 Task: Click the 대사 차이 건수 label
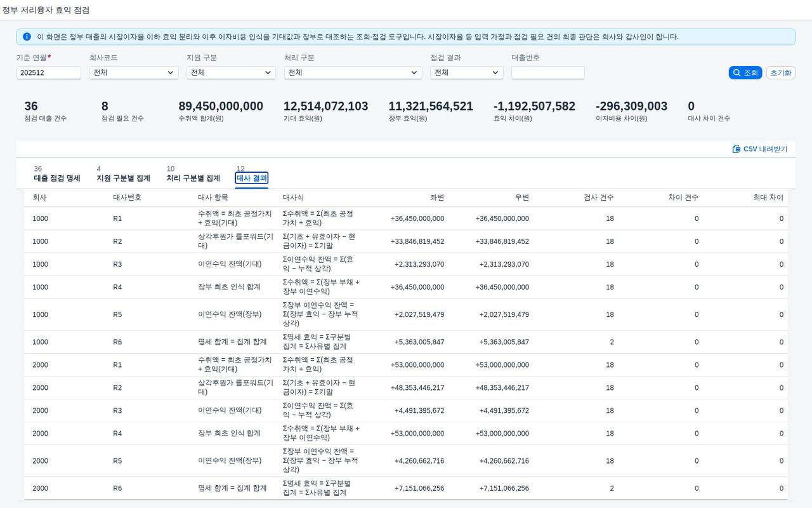pos(709,118)
